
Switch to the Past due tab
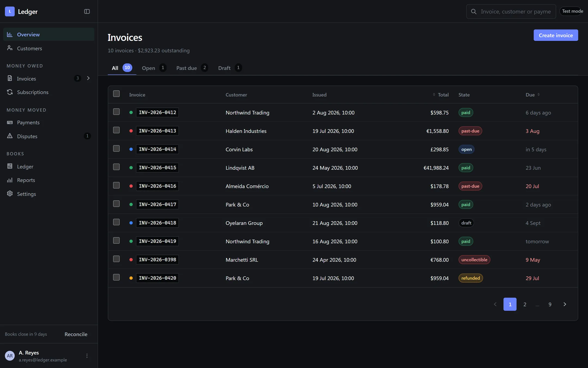tap(192, 68)
